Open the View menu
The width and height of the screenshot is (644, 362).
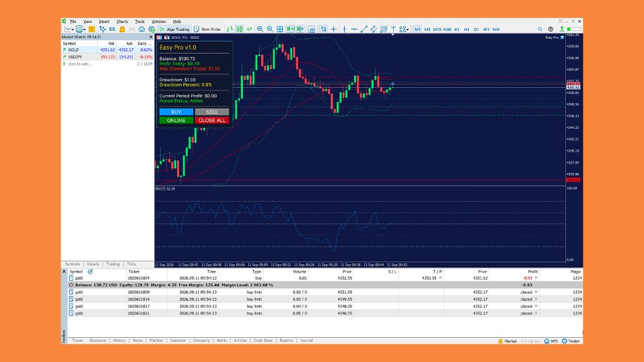tap(87, 21)
